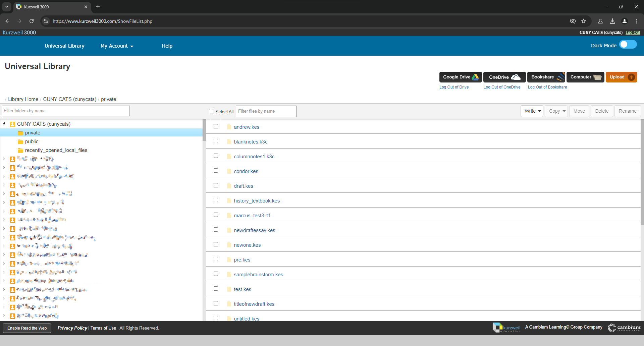Image resolution: width=644 pixels, height=346 pixels.
Task: Click the Delete button
Action: click(x=602, y=111)
